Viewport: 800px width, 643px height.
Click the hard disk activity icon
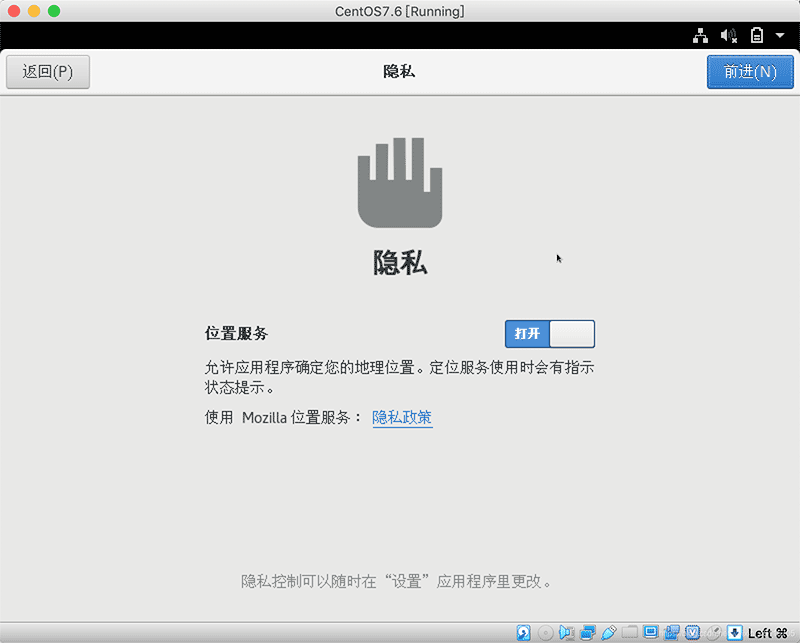[x=523, y=632]
